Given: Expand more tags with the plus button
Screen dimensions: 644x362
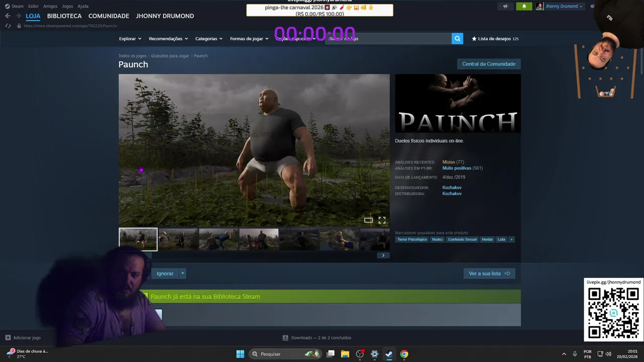Looking at the screenshot, I should [512, 239].
